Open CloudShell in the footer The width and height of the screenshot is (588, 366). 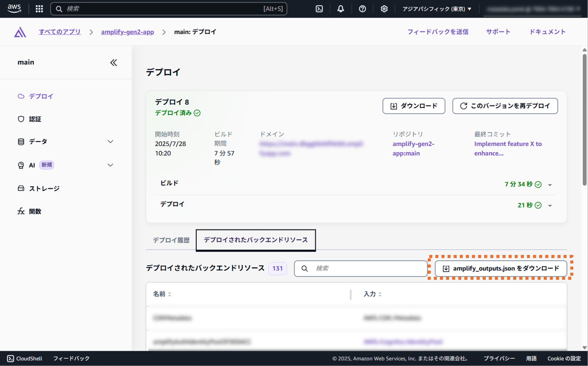tap(25, 359)
